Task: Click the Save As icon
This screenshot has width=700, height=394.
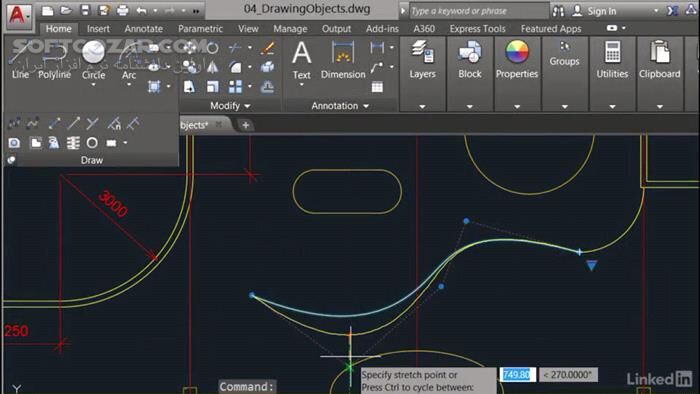Action: click(104, 10)
